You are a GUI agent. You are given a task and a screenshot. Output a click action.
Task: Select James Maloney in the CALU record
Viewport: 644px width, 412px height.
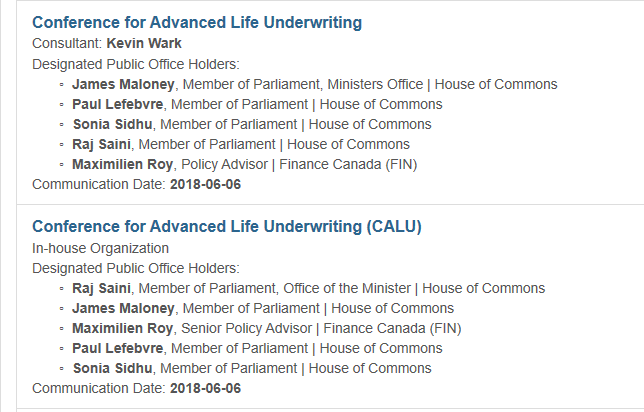click(x=123, y=308)
